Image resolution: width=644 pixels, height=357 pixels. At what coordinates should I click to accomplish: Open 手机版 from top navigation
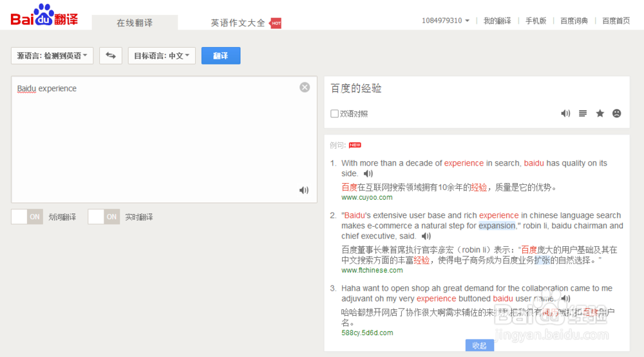[536, 21]
